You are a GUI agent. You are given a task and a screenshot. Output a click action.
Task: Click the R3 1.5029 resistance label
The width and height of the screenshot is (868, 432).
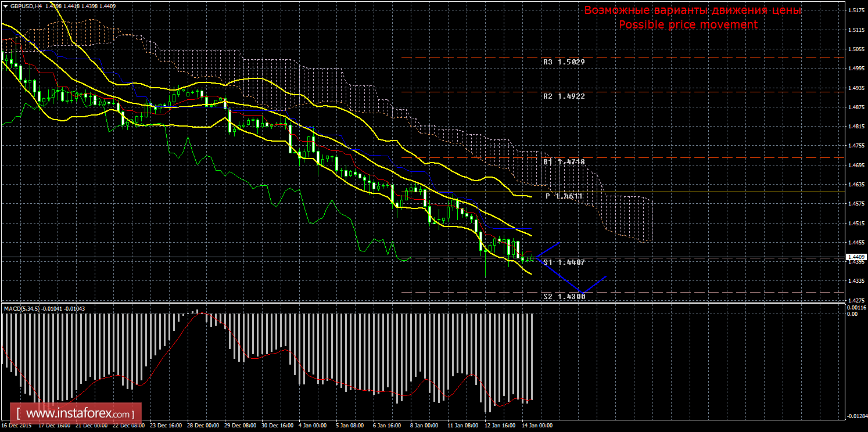pyautogui.click(x=563, y=62)
